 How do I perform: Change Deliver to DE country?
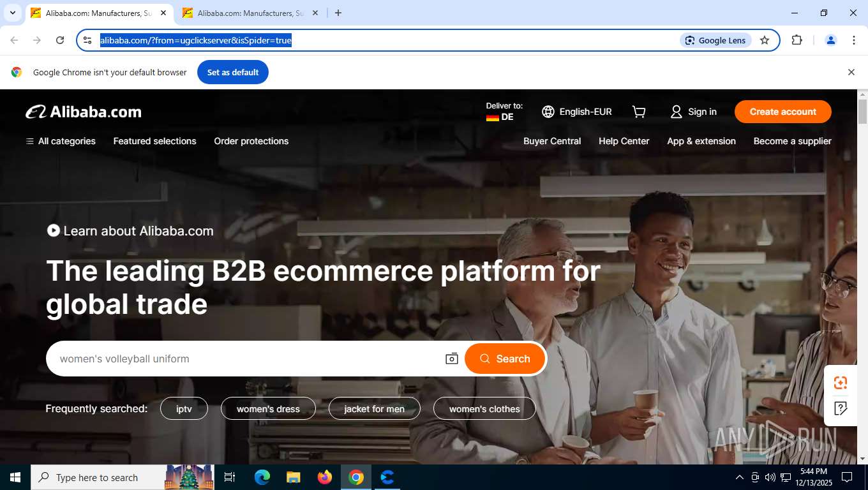click(x=504, y=112)
